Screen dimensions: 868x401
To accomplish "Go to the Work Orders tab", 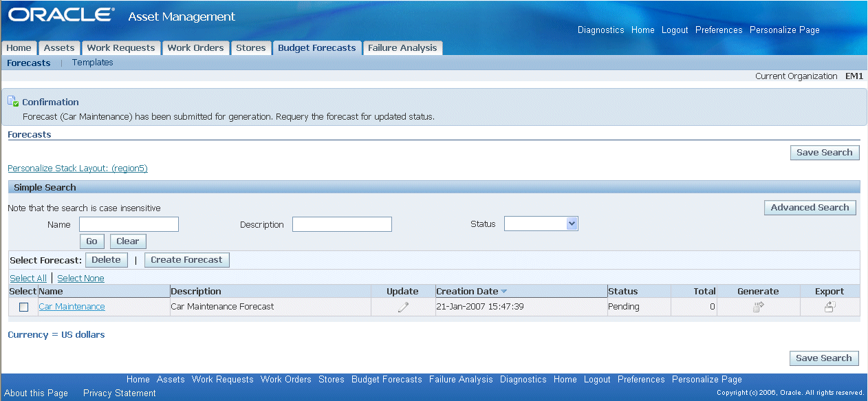I will (196, 48).
